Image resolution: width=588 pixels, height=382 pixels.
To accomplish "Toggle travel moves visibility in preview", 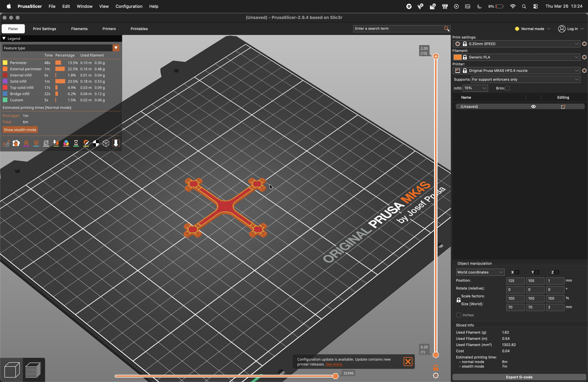I will [6, 143].
